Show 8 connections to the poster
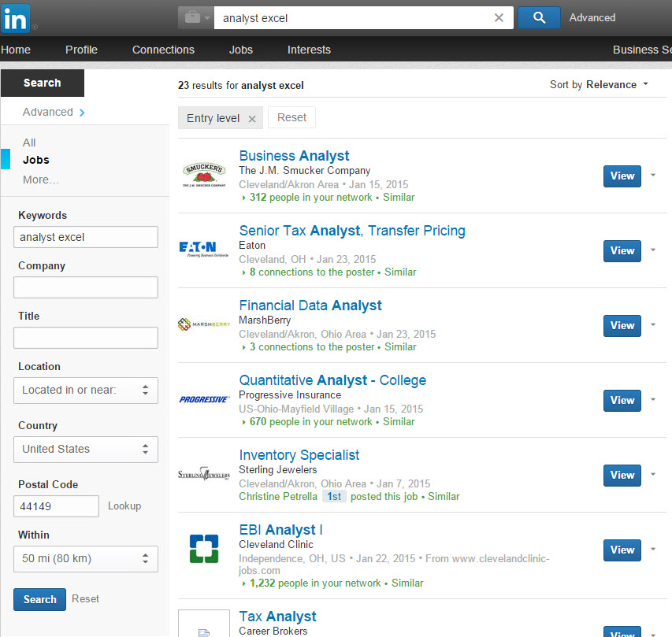The image size is (672, 637). click(x=312, y=272)
